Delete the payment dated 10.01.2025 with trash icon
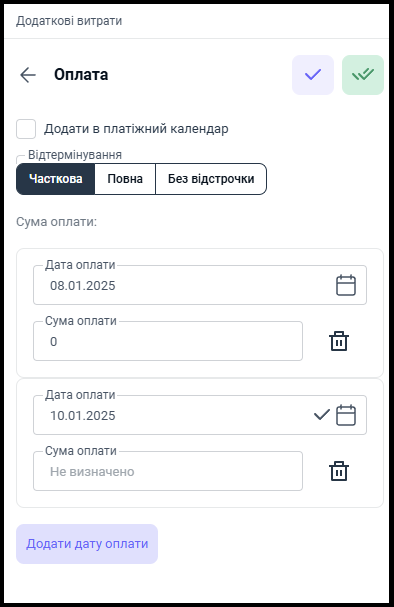394x607 pixels. coord(339,471)
